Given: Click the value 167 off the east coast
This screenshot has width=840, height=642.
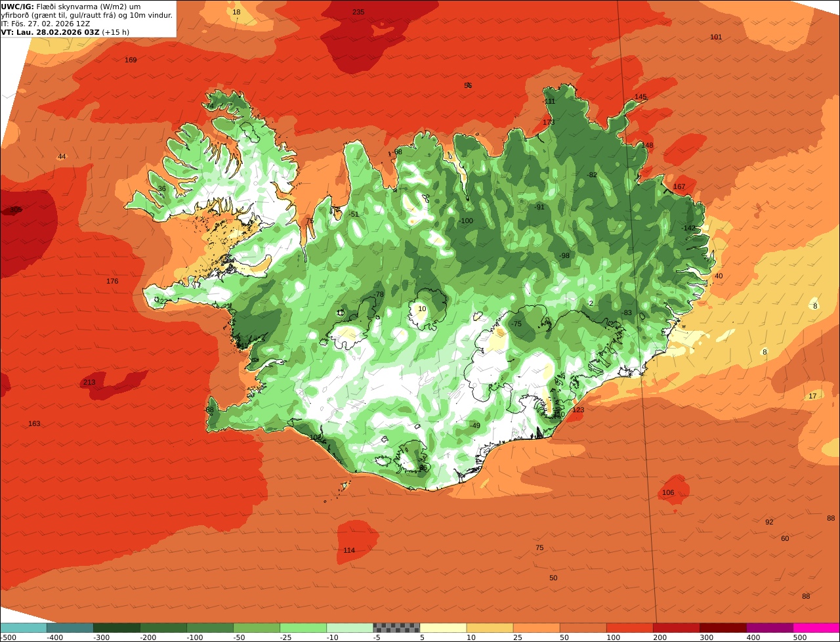Looking at the screenshot, I should (x=679, y=186).
